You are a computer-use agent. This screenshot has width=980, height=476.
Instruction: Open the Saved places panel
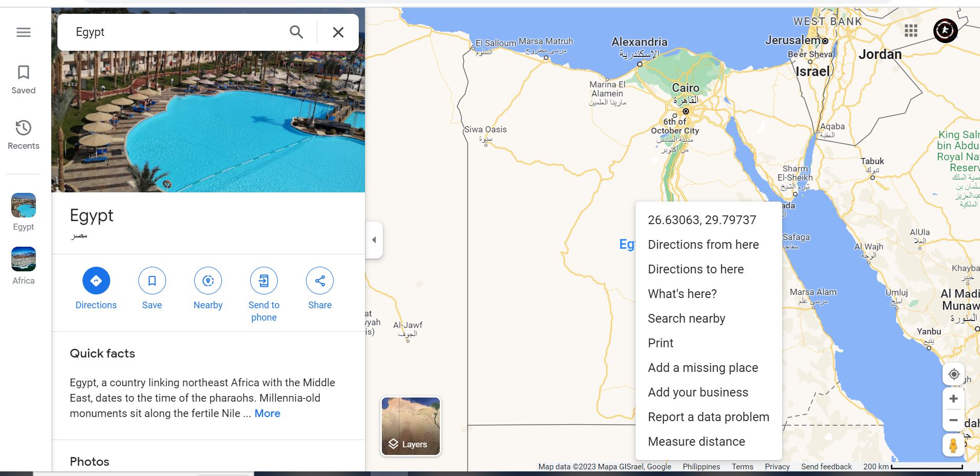tap(24, 80)
